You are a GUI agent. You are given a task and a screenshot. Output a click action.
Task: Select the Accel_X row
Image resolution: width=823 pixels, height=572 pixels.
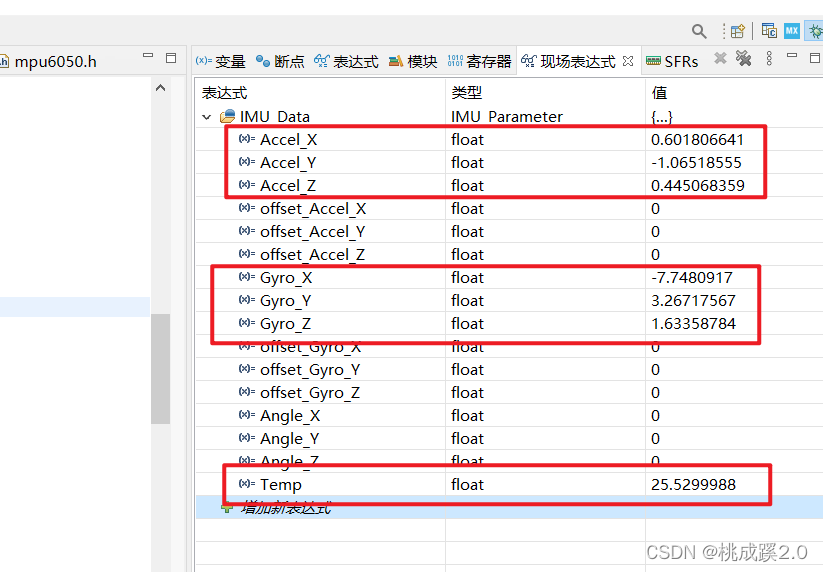(x=509, y=140)
